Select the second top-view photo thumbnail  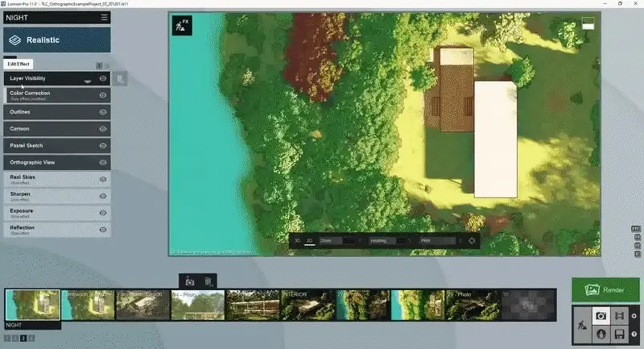[x=88, y=305]
